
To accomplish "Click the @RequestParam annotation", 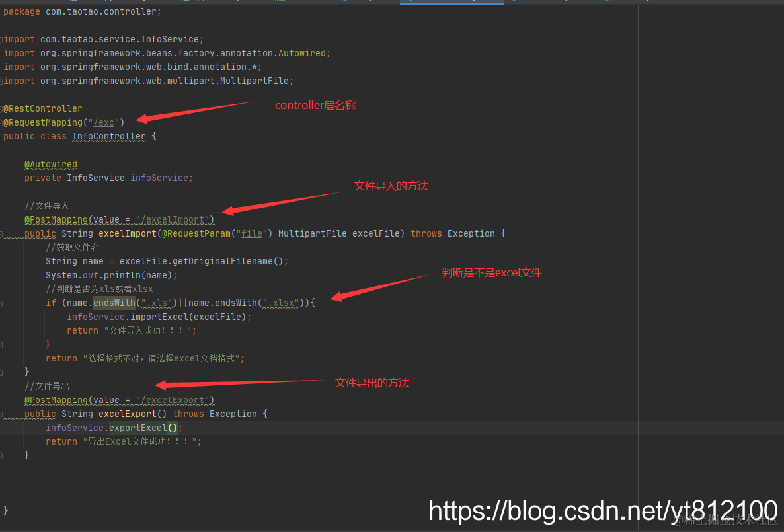I will (x=196, y=233).
